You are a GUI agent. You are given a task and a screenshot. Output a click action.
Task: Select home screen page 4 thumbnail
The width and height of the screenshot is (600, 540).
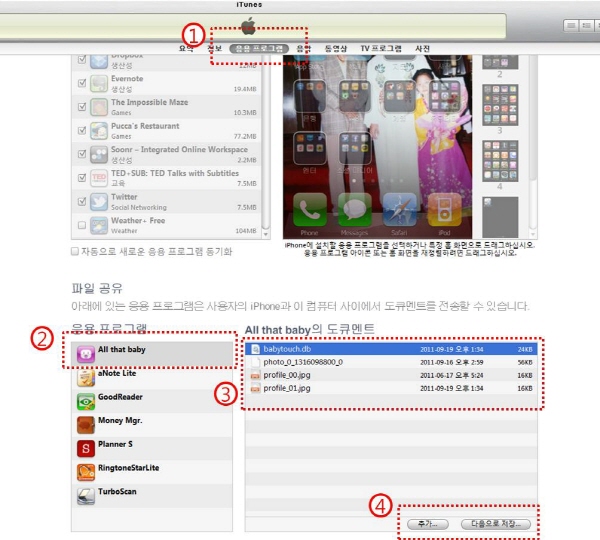click(500, 161)
